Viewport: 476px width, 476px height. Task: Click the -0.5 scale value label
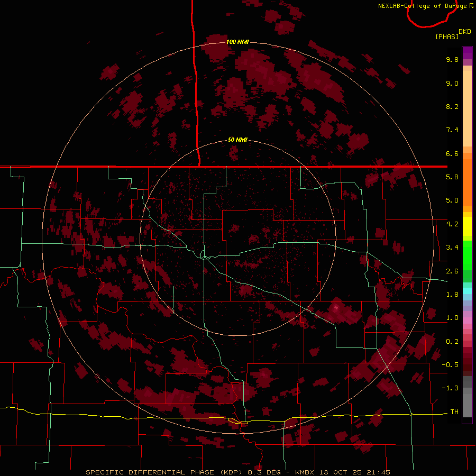450,365
